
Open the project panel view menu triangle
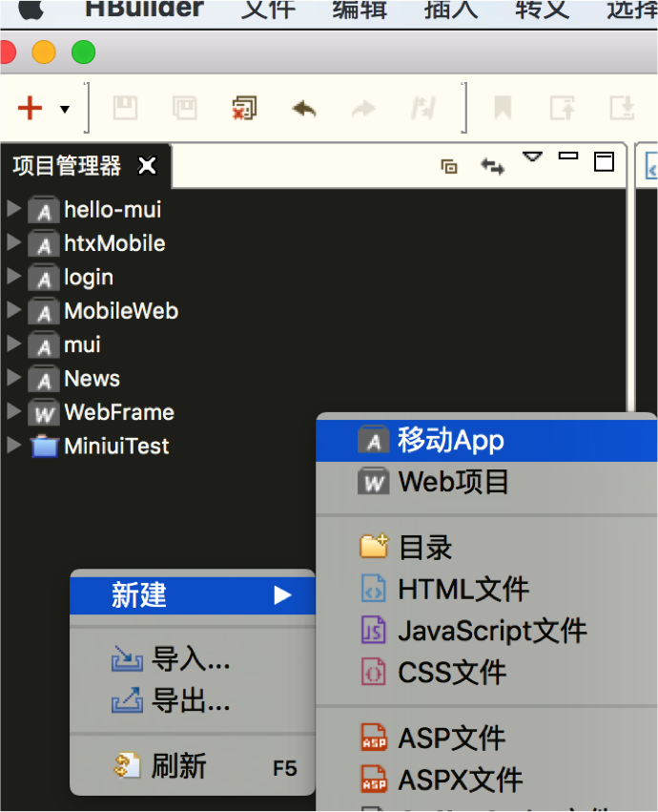[532, 156]
